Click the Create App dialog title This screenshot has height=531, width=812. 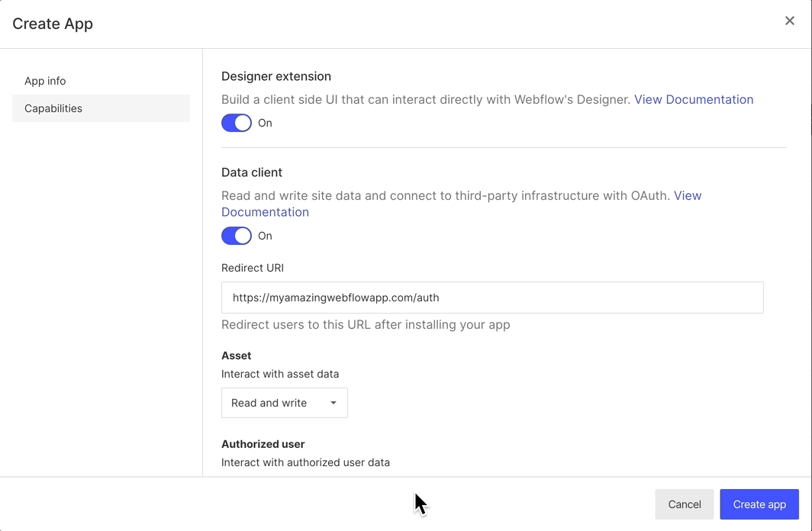click(52, 24)
